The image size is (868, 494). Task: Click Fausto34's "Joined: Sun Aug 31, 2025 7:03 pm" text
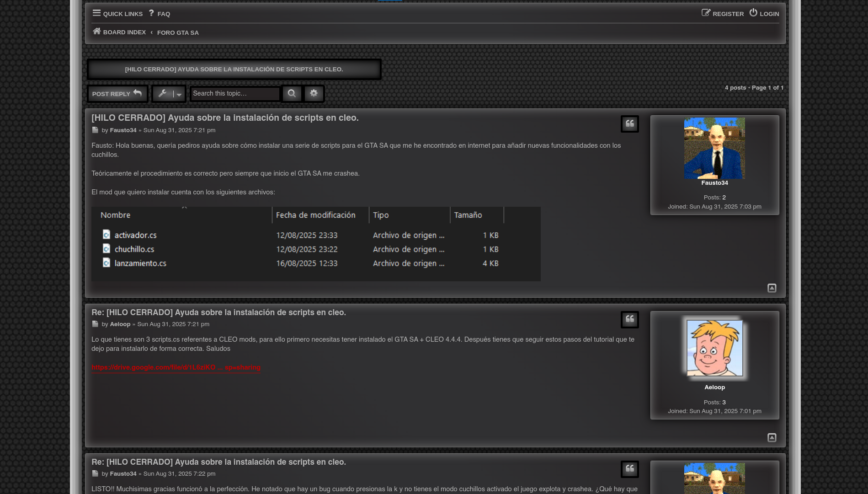click(x=714, y=207)
